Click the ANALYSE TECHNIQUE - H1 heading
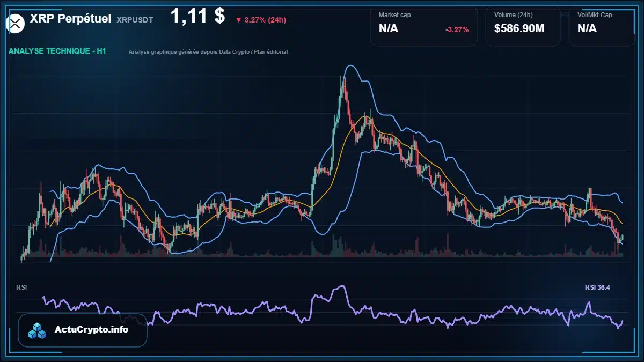644x362 pixels. pyautogui.click(x=57, y=51)
